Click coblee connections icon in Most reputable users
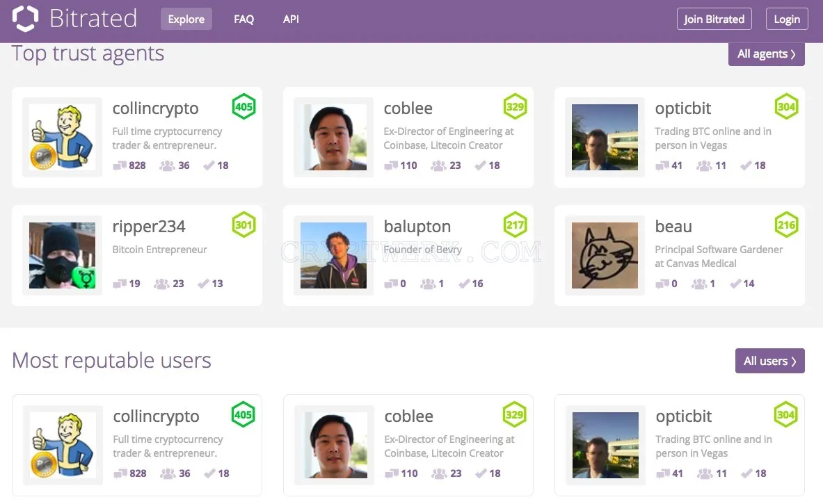 tap(439, 473)
